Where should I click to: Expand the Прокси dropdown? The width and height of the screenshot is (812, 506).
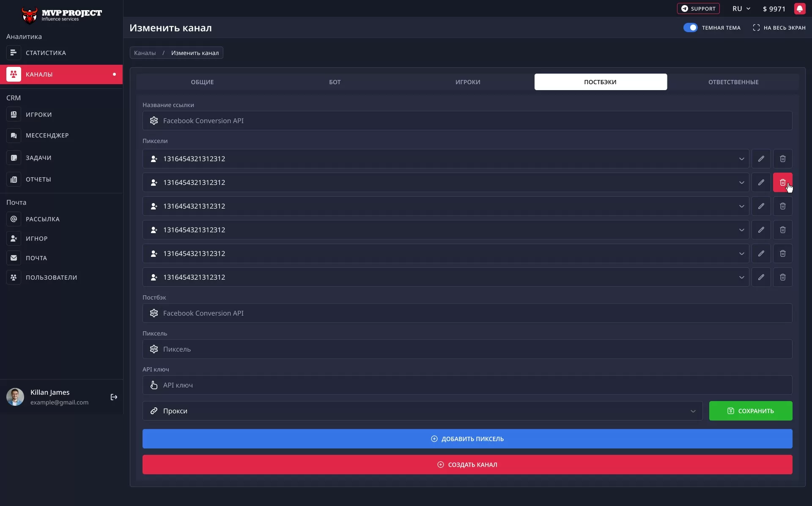[422, 411]
